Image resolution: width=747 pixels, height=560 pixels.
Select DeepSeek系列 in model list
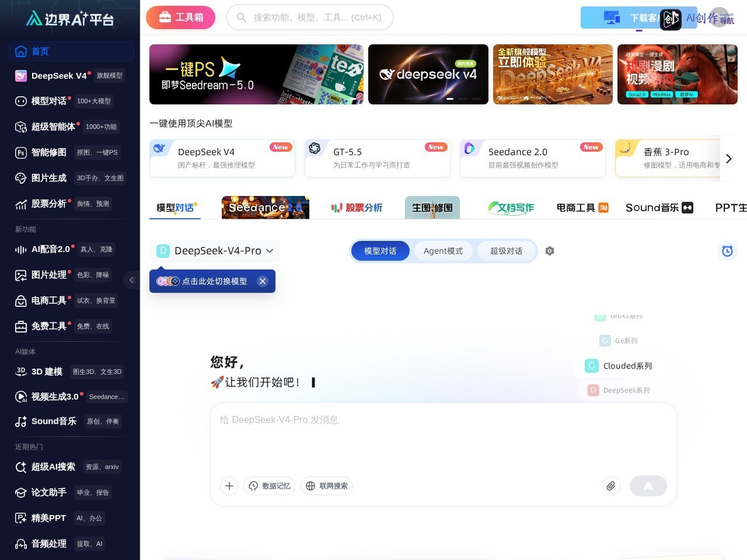[x=619, y=390]
